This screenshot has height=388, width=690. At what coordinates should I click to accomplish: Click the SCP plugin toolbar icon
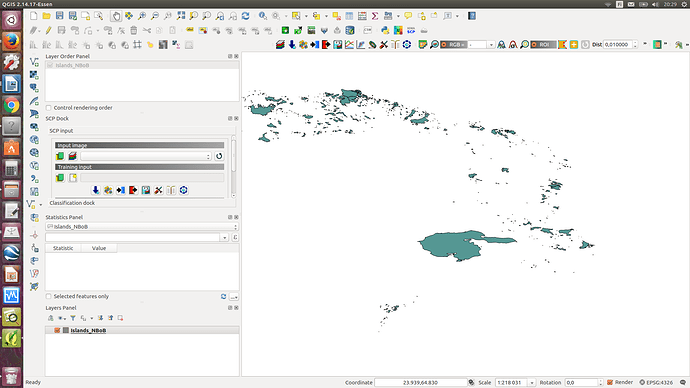[411, 30]
